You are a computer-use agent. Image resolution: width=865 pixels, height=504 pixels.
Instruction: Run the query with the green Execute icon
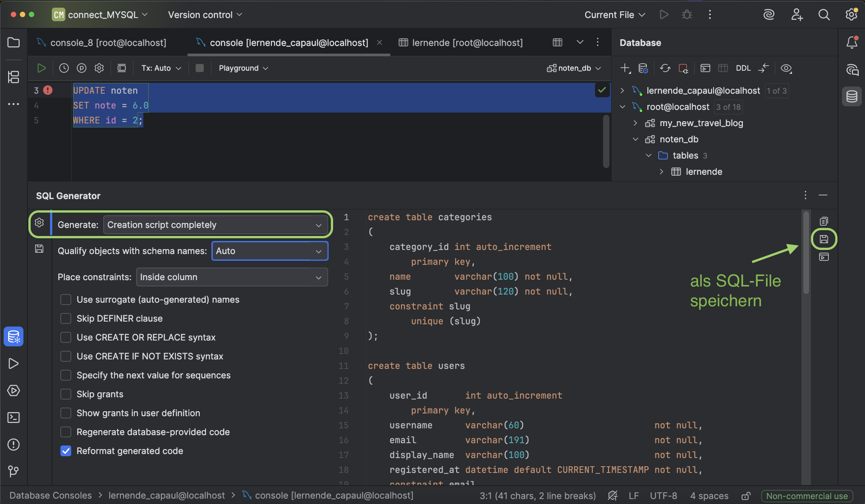[x=41, y=68]
